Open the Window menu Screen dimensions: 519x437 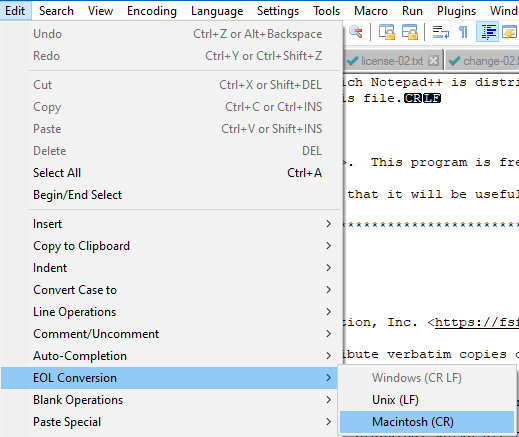pos(503,11)
